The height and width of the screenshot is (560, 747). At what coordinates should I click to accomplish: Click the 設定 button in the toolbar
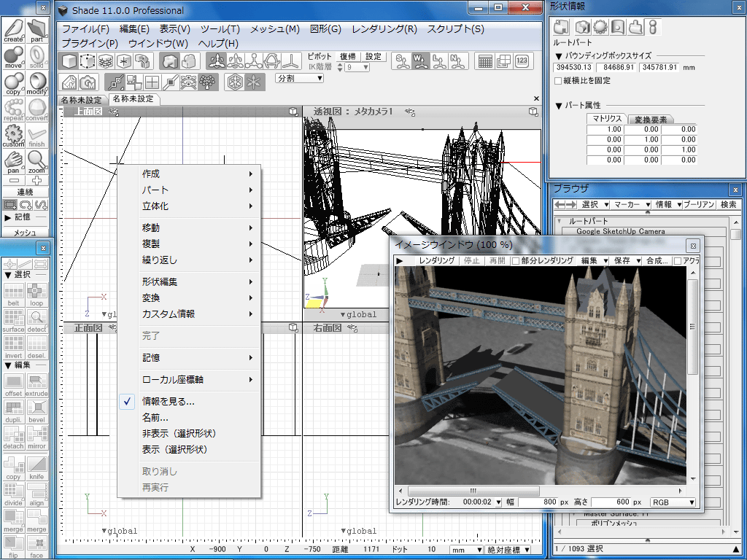373,57
